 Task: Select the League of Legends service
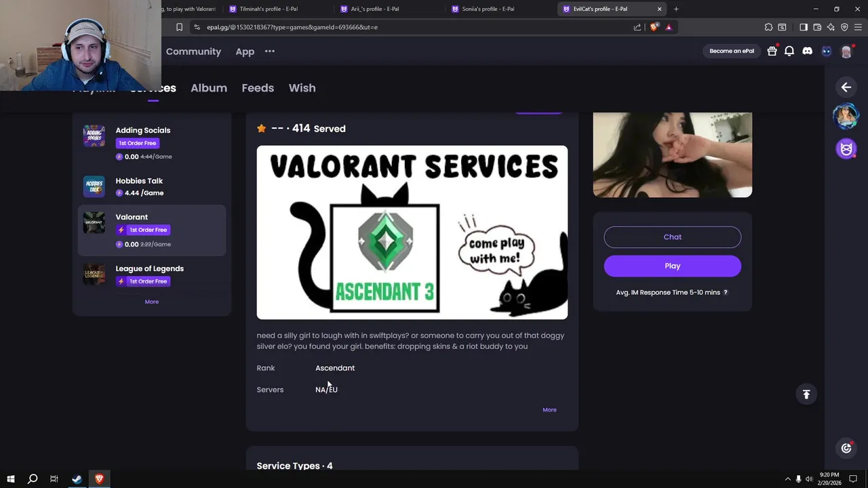pos(152,274)
